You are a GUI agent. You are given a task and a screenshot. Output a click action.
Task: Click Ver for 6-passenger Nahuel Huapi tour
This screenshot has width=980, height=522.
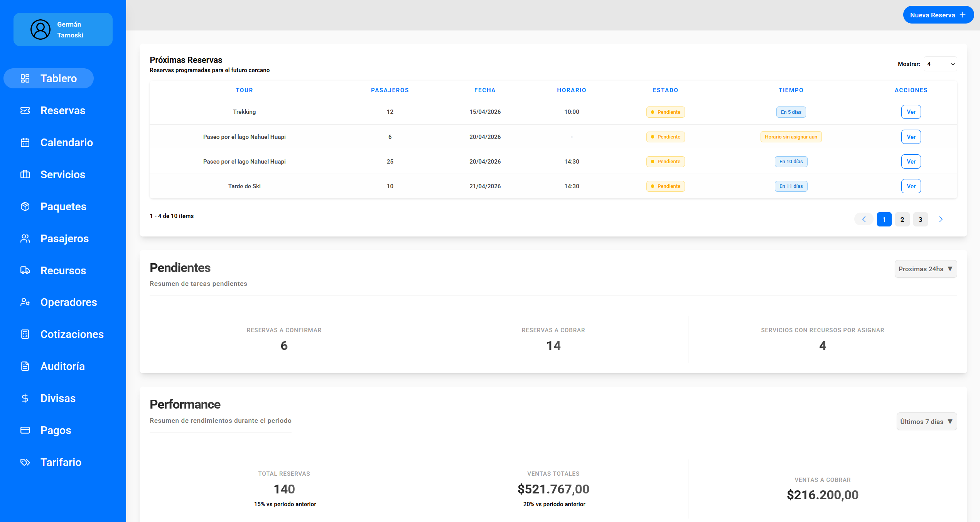point(911,137)
